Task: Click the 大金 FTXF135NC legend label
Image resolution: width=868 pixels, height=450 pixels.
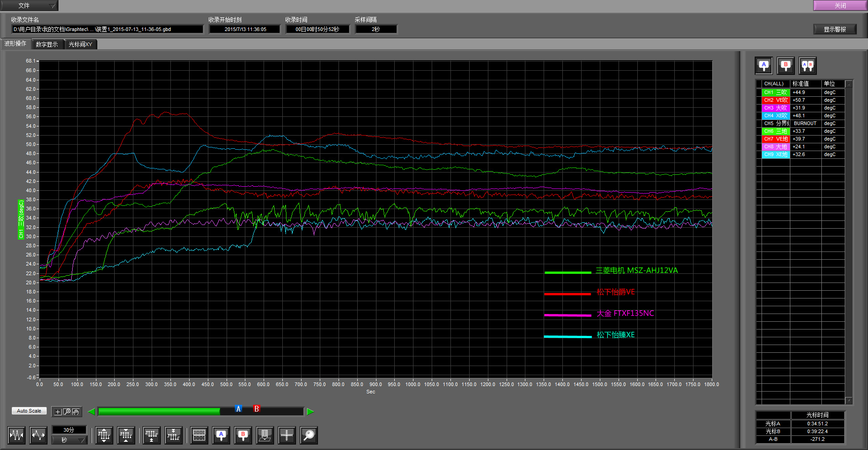Action: pyautogui.click(x=625, y=313)
